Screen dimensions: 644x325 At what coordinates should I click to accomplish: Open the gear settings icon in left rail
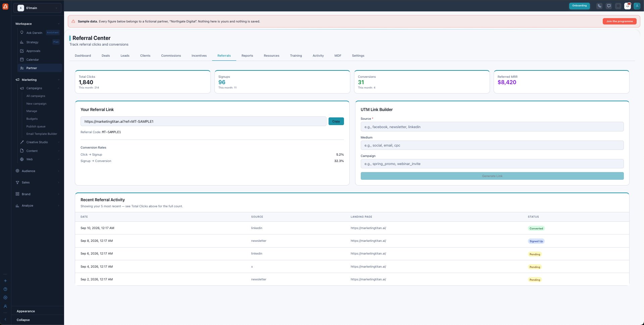(5, 297)
